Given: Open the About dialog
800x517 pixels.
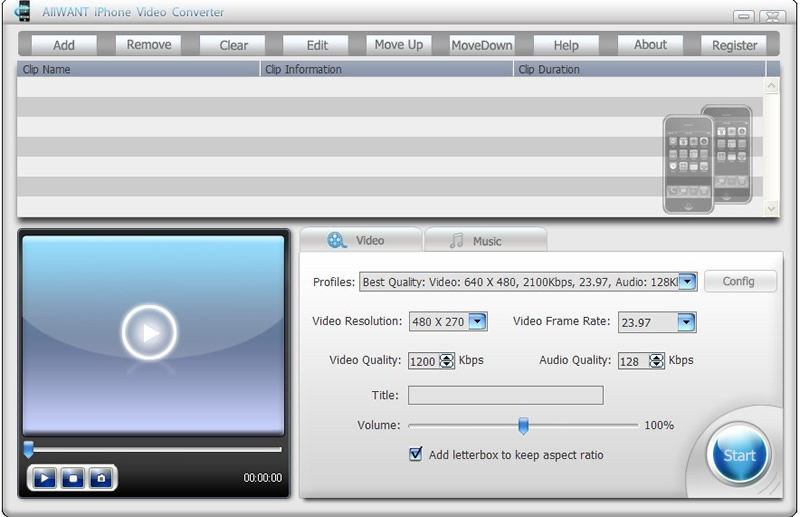Looking at the screenshot, I should (x=650, y=45).
